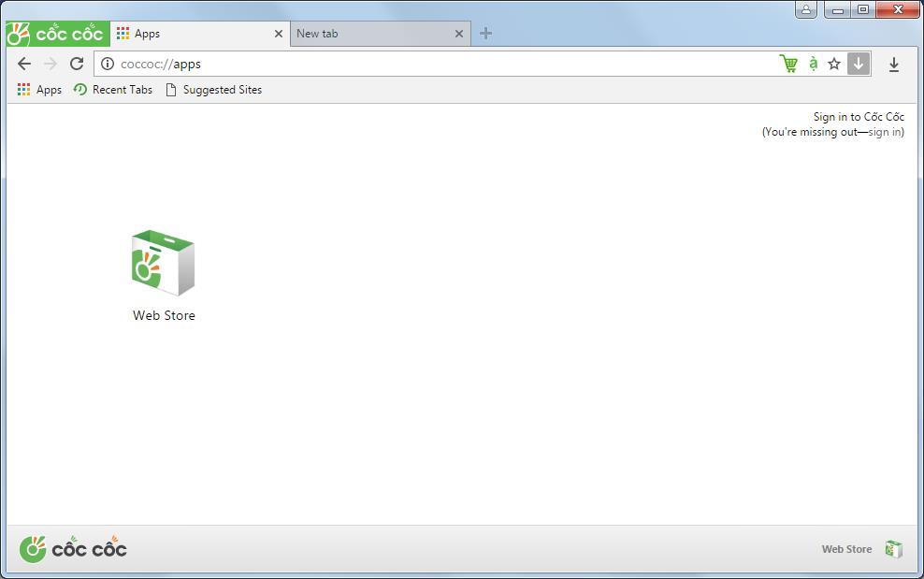Image resolution: width=924 pixels, height=579 pixels.
Task: Open the Downloads icon on the toolbar
Action: point(894,64)
